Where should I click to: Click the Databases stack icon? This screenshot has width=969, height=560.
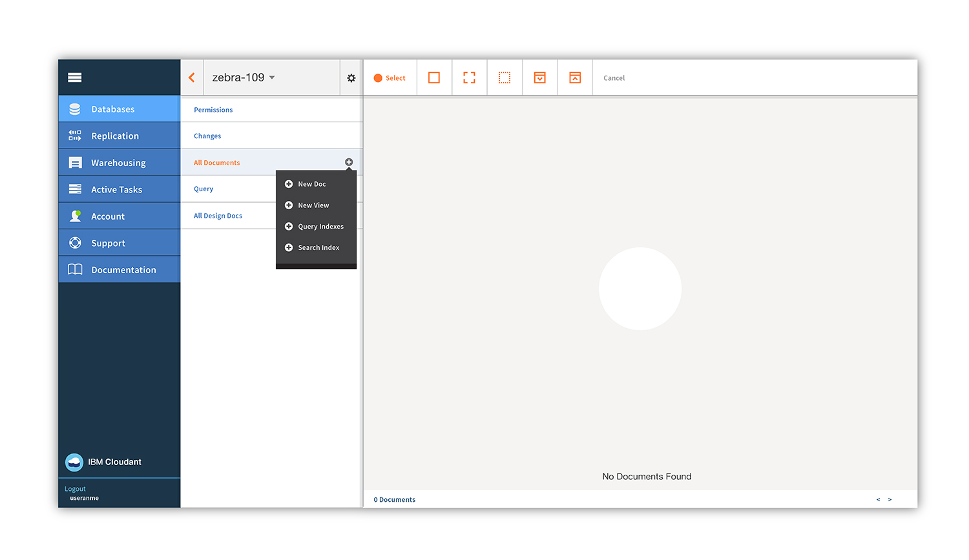pos(75,109)
